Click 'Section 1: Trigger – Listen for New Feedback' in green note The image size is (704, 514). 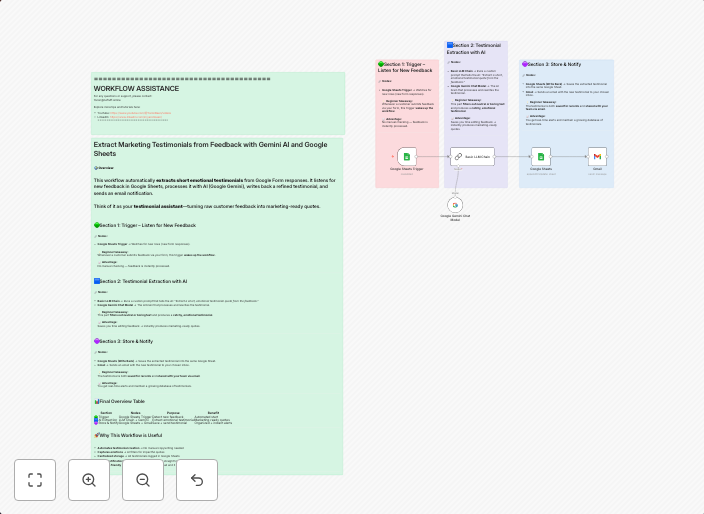click(145, 225)
